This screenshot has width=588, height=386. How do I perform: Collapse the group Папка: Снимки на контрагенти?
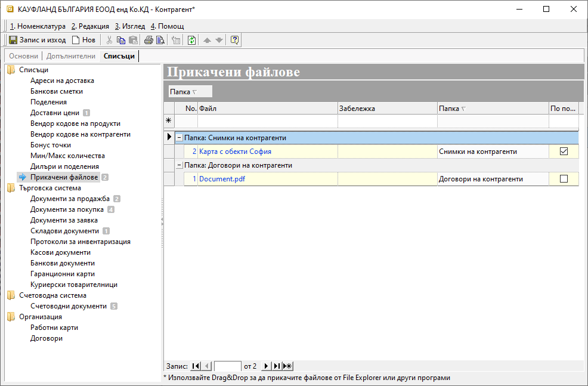click(180, 138)
